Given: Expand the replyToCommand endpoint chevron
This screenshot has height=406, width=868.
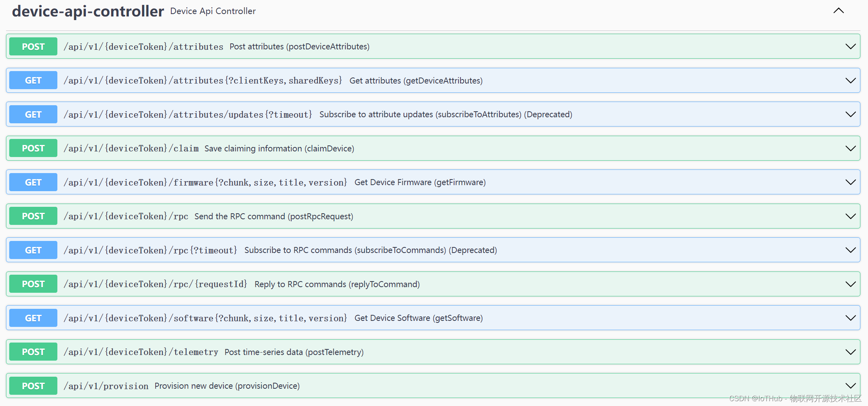Looking at the screenshot, I should [850, 284].
